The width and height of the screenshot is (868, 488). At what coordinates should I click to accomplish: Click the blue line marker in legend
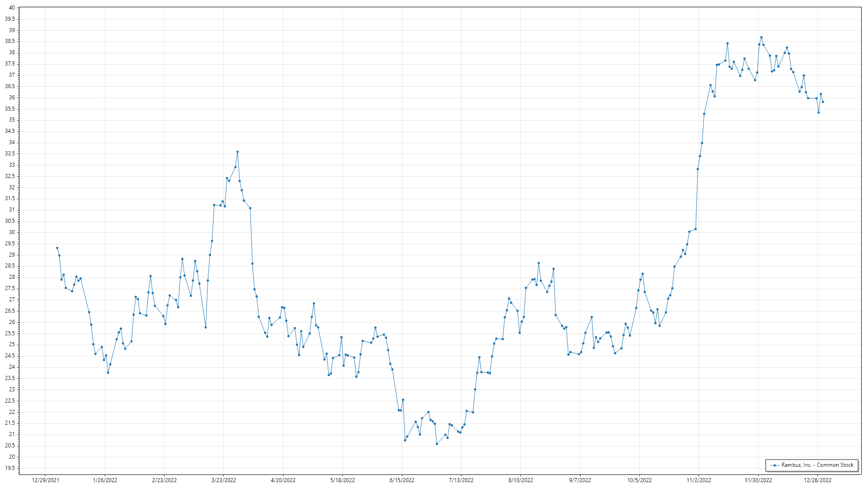(775, 465)
